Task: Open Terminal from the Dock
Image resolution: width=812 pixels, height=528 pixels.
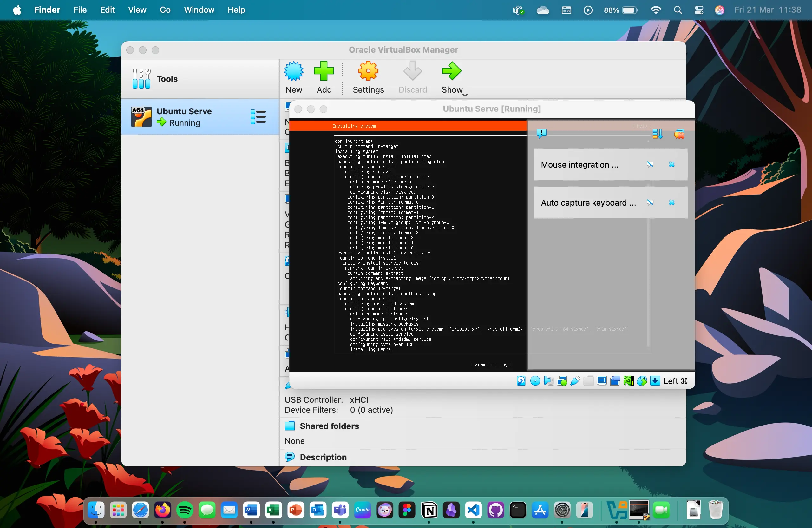Action: [x=518, y=510]
